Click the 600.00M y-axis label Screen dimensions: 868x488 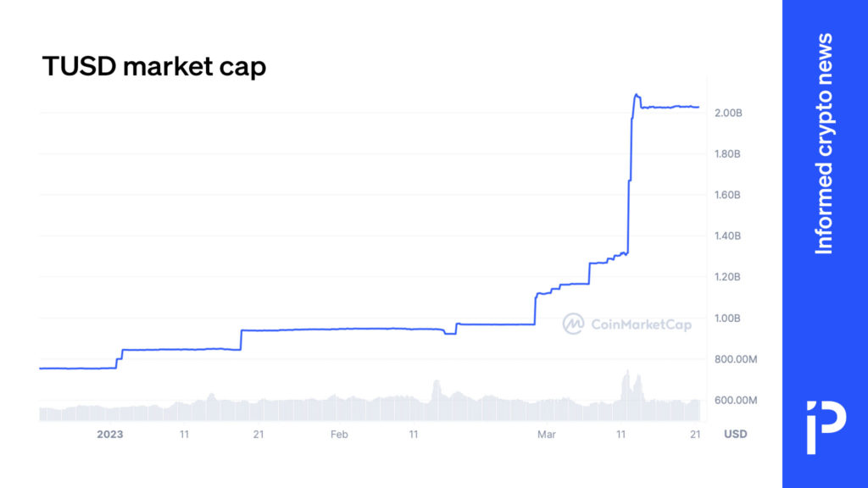coord(736,400)
